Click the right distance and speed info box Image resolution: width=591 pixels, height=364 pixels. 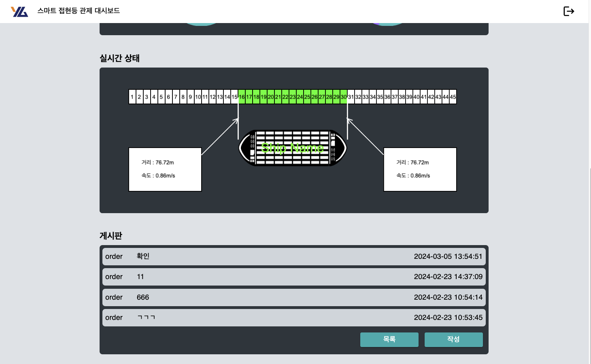[420, 169]
